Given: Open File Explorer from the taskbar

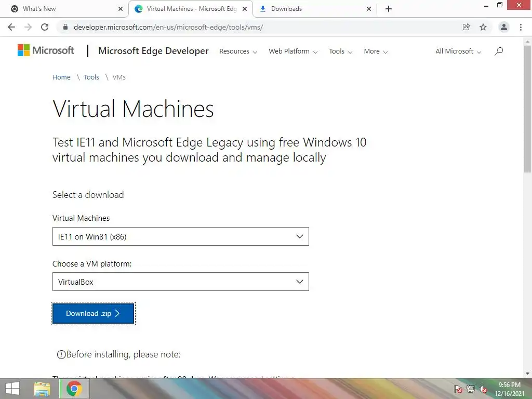Looking at the screenshot, I should click(x=42, y=389).
